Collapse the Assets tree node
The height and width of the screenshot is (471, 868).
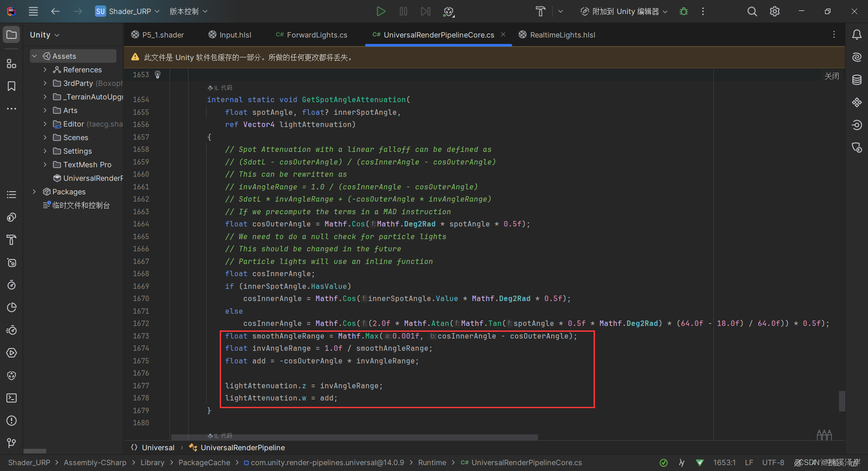point(34,56)
